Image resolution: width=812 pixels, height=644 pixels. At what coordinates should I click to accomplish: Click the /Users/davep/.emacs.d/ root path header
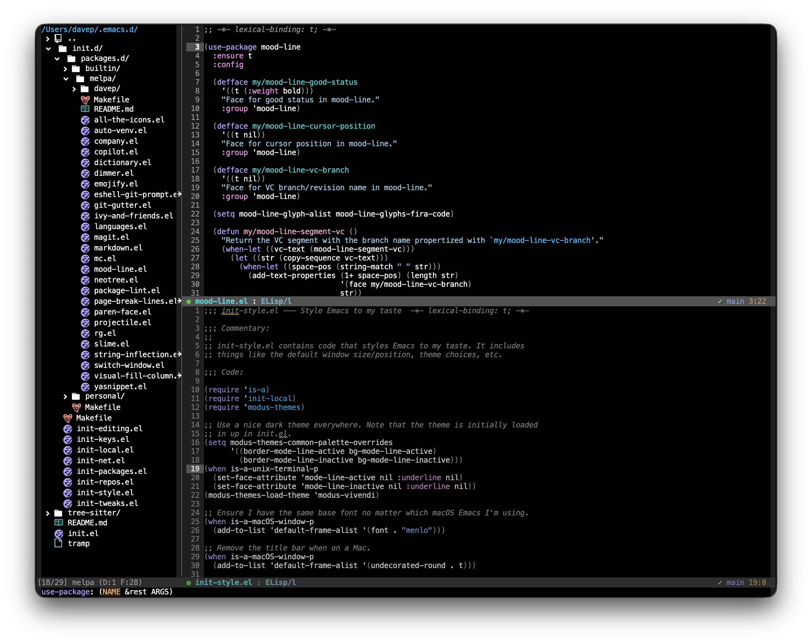90,30
